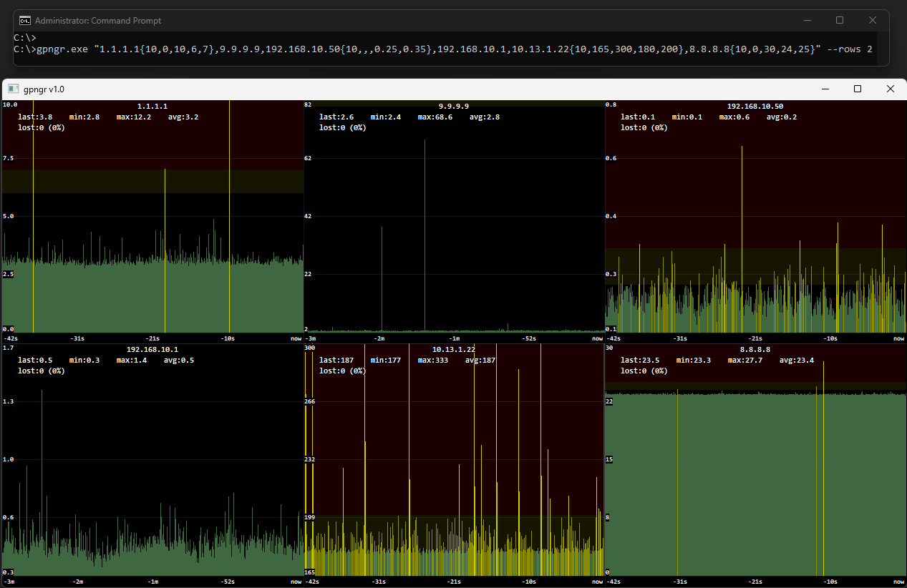Viewport: 907px width, 588px height.
Task: Click '-1m' time label in 192.168.10.1 panel
Action: [x=152, y=582]
